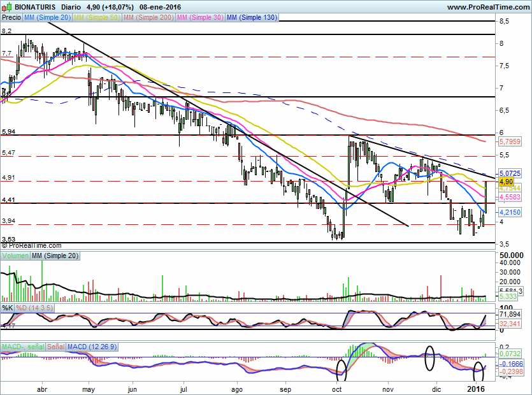This screenshot has height=395, width=532.
Task: Click the © ProRealTime.com copyright text
Action: pos(32,245)
